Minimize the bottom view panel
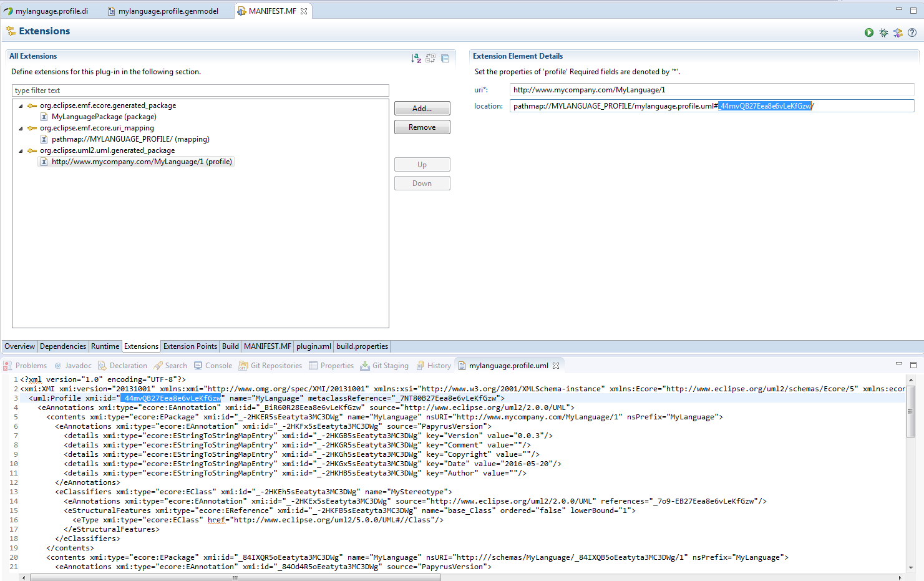This screenshot has width=924, height=581. point(899,364)
